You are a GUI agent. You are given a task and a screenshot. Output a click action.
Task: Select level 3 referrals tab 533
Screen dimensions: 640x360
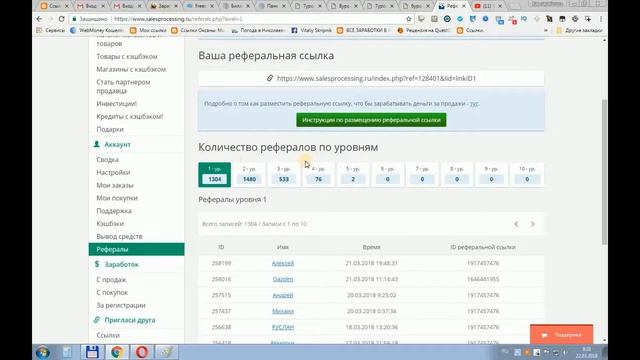coord(284,175)
